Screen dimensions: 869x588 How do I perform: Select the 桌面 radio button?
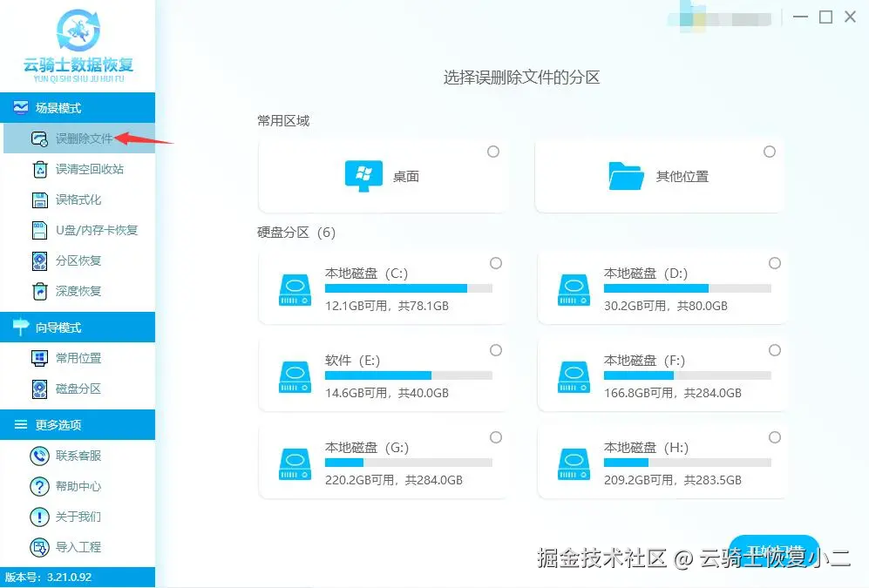[x=493, y=152]
